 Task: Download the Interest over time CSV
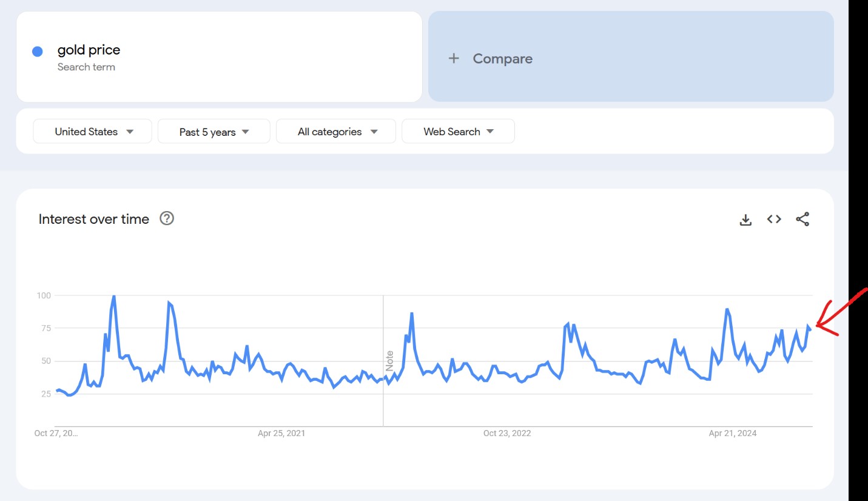pos(745,220)
